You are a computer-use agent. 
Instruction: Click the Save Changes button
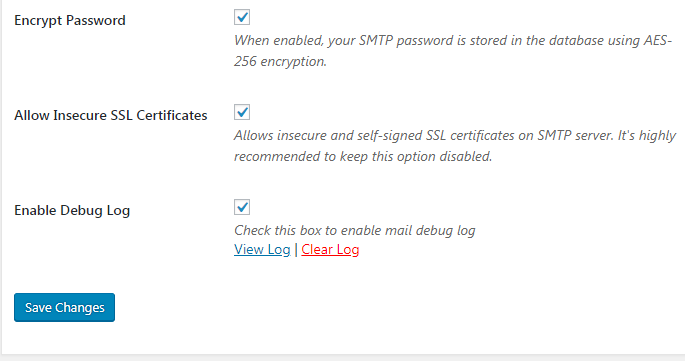64,308
